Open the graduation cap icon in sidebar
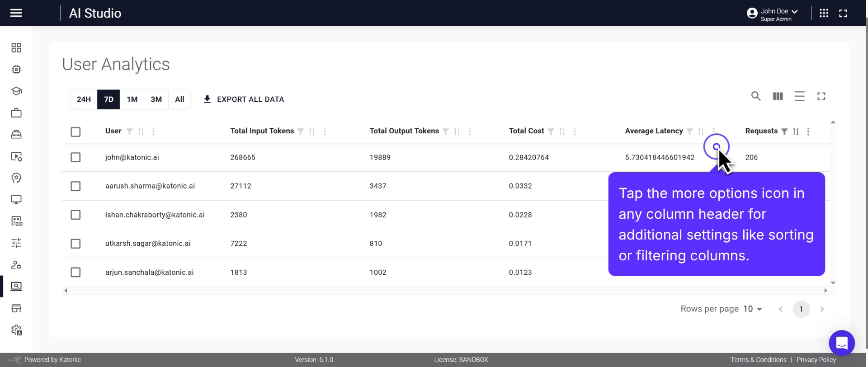Image resolution: width=868 pixels, height=367 pixels. pos(16,91)
